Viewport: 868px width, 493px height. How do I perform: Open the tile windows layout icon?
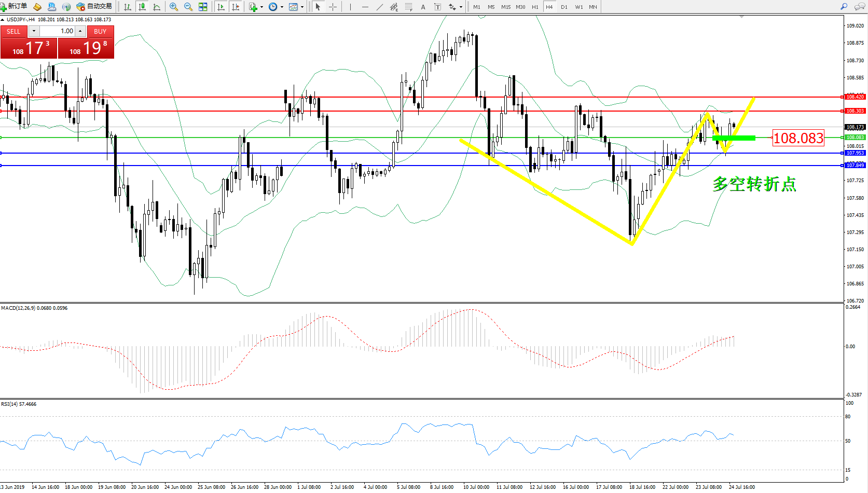203,7
